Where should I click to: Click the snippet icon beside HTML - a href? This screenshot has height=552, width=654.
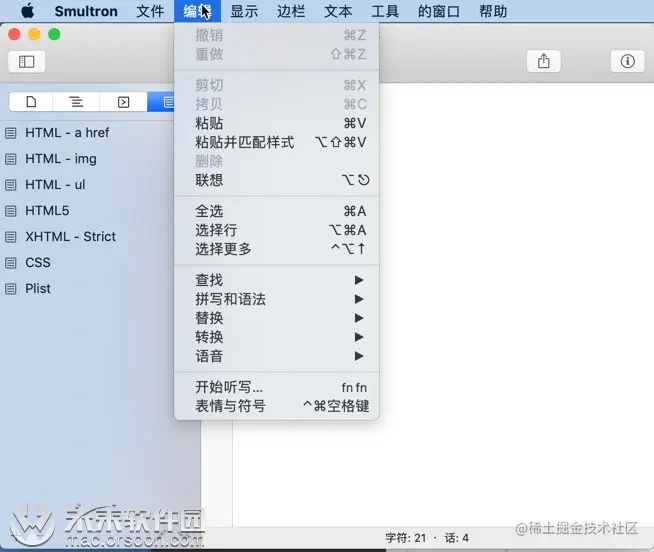tap(11, 133)
